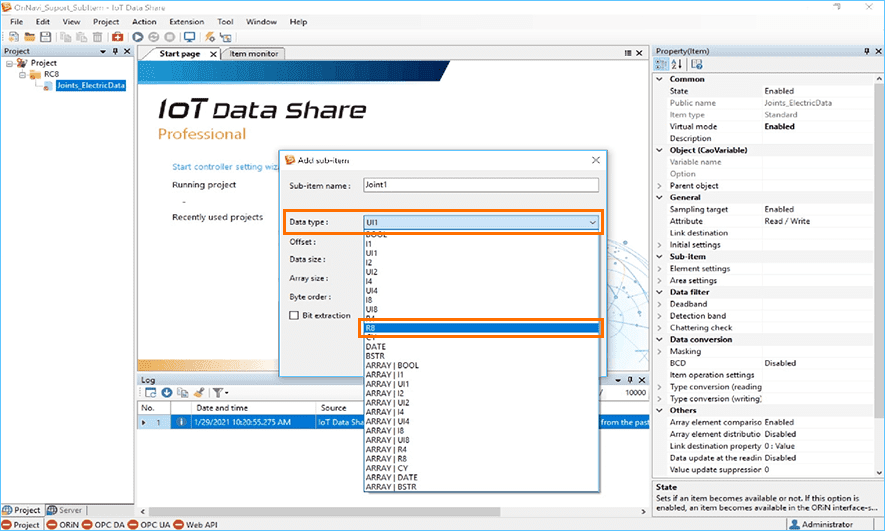Viewport: 885px width, 531px height.
Task: Click the Categorized view icon in Property panel
Action: click(x=661, y=64)
